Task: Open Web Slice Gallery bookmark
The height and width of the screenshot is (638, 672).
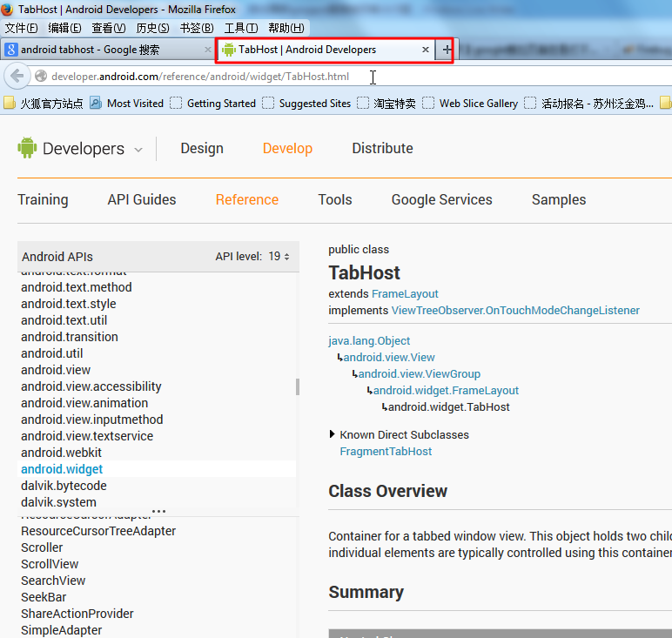Action: click(x=471, y=104)
